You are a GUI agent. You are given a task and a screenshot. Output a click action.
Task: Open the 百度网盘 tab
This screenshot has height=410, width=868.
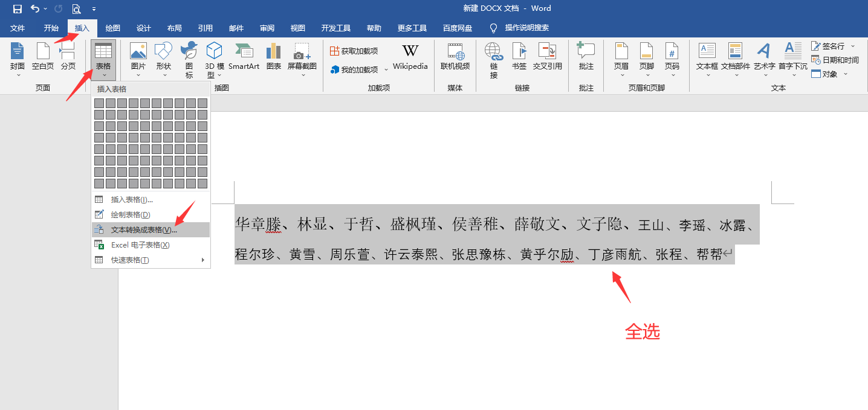click(458, 28)
